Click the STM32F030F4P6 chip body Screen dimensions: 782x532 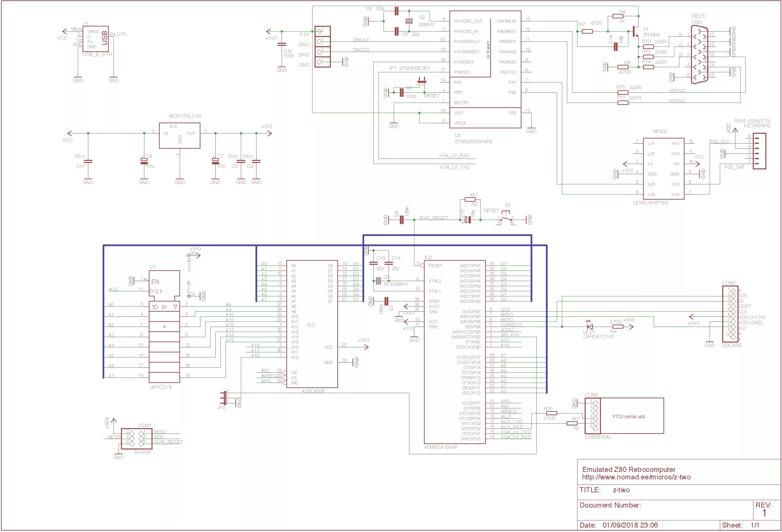pyautogui.click(x=485, y=70)
